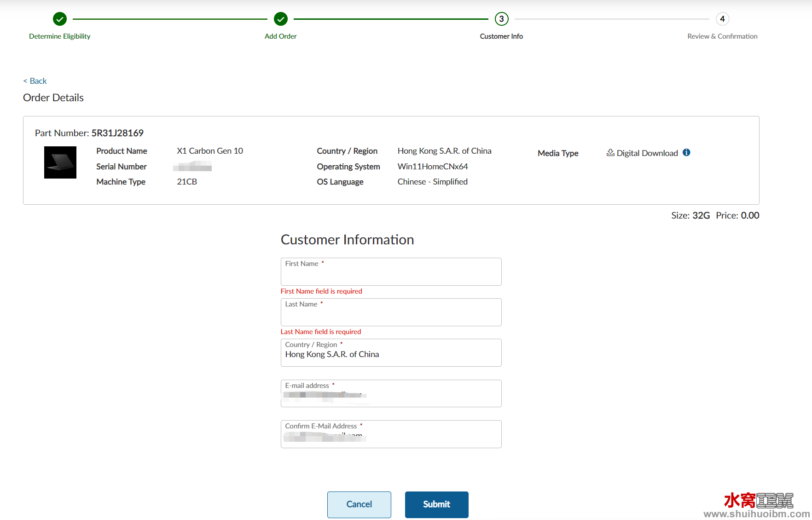This screenshot has height=520, width=812.
Task: Click the Serial Number label
Action: pyautogui.click(x=122, y=167)
